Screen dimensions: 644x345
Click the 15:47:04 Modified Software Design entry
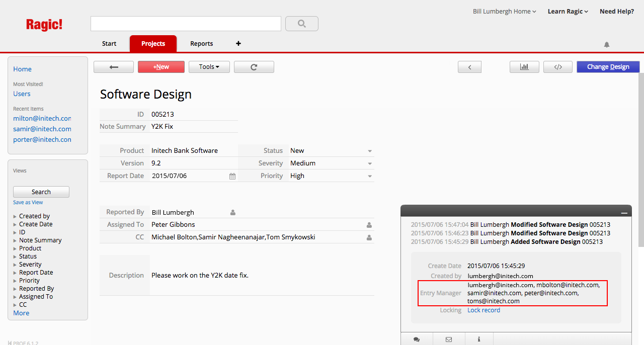[511, 225]
